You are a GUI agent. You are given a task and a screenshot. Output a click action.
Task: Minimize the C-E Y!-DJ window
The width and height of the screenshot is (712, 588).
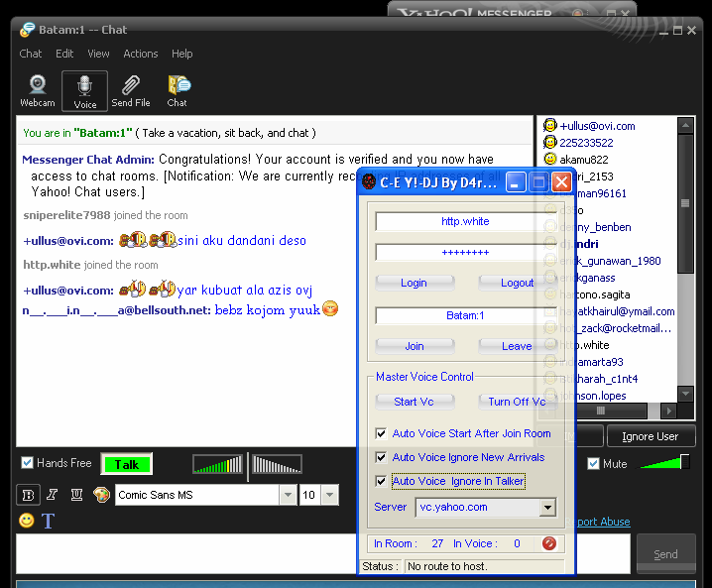[x=515, y=182]
